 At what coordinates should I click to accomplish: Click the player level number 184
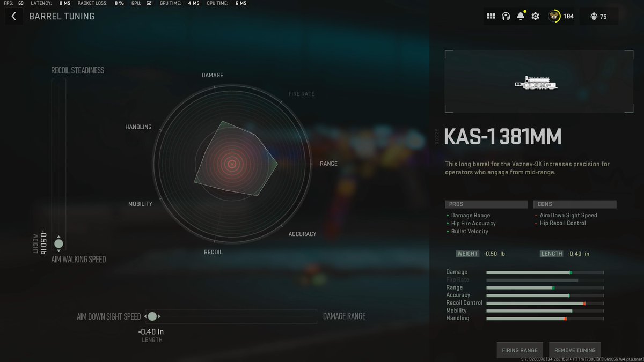click(x=569, y=17)
